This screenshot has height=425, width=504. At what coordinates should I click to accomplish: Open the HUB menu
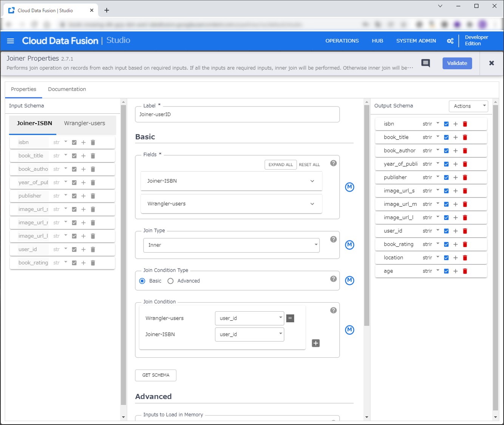coord(377,41)
